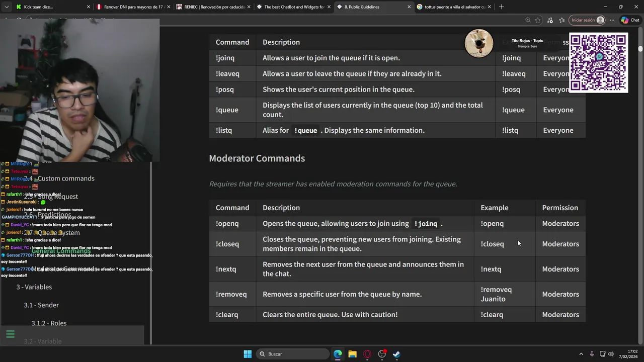Open 3 - Variables sidebar entry
The image size is (644, 362).
click(x=34, y=287)
